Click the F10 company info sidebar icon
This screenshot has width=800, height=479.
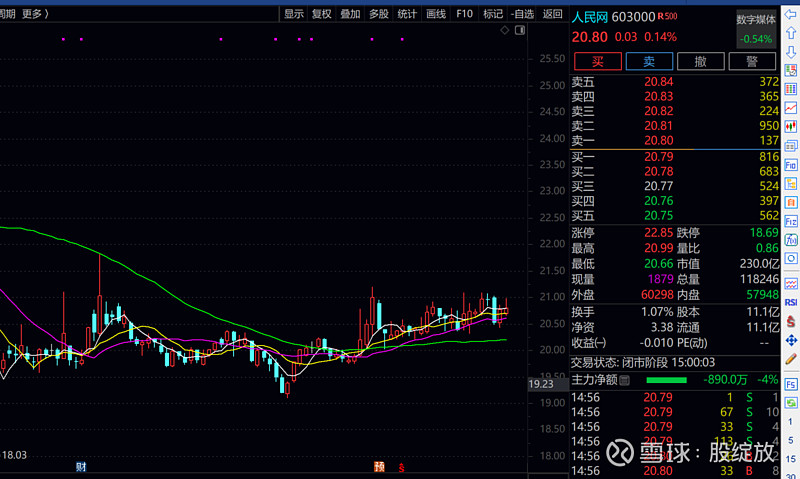[790, 165]
